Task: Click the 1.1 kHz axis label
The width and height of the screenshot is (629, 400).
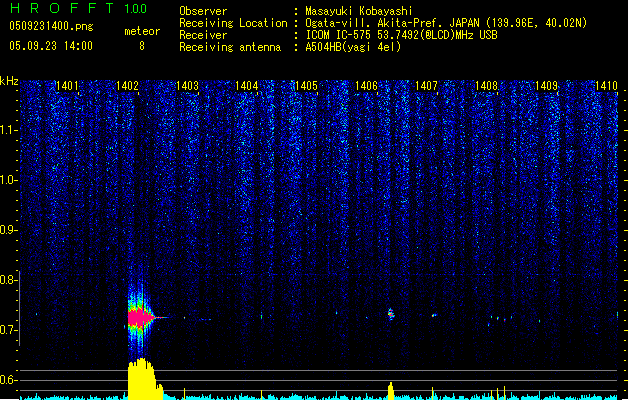Action: coord(8,130)
